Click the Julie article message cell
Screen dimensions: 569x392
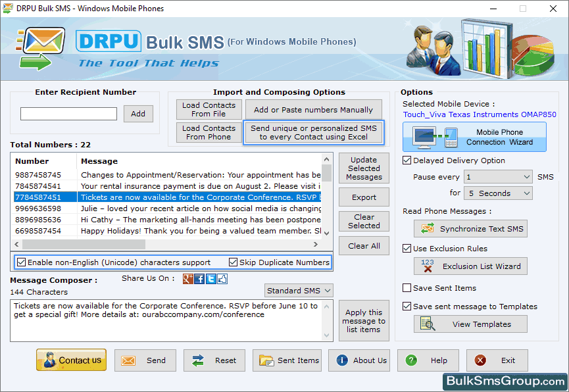pyautogui.click(x=201, y=208)
